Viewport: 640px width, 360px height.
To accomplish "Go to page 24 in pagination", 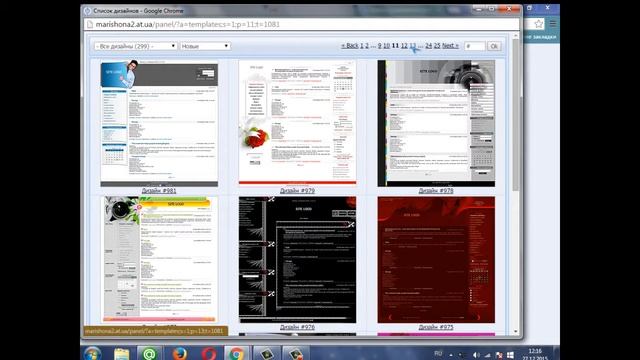I will [429, 46].
